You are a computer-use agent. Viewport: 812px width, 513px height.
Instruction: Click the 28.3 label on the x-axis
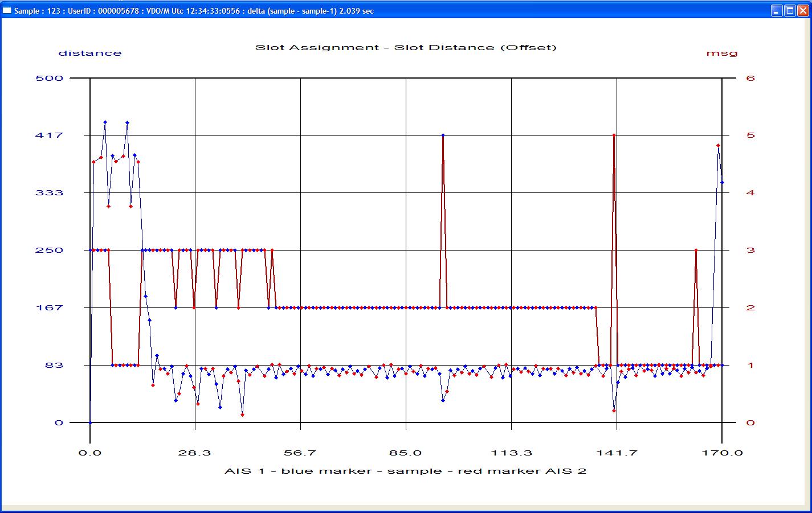pos(195,453)
